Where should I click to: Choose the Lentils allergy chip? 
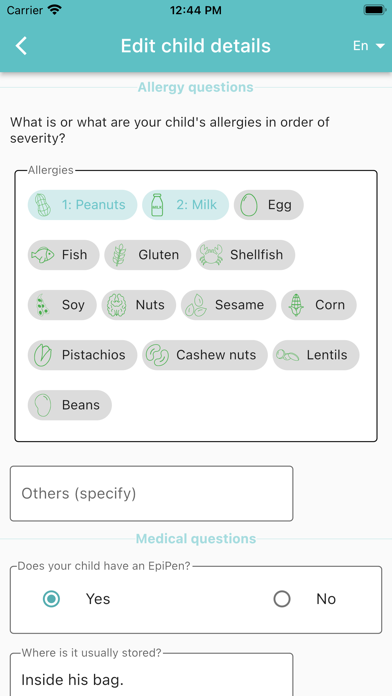coord(316,355)
